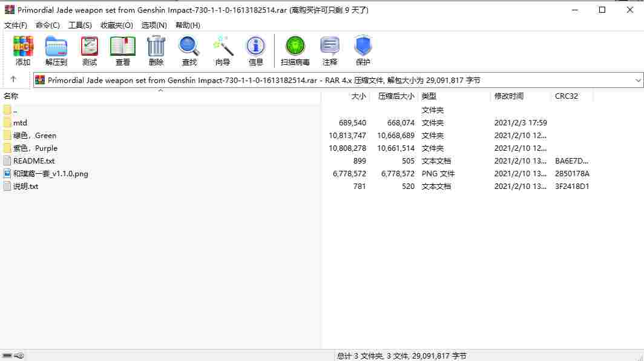This screenshot has height=361, width=644.
Task: Select the 绿色, Green folder name
Action: [35, 135]
